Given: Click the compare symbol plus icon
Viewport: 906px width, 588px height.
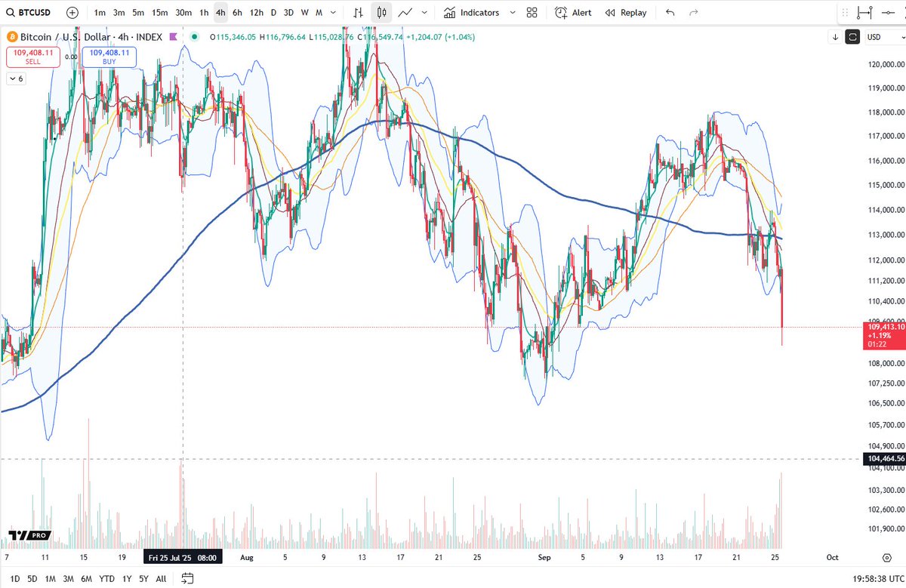Looking at the screenshot, I should coord(71,12).
